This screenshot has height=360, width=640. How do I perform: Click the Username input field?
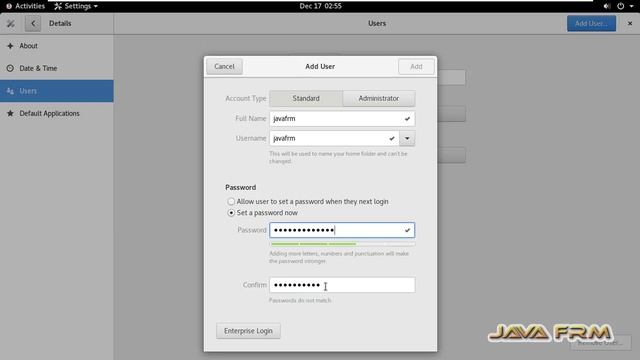click(x=334, y=138)
